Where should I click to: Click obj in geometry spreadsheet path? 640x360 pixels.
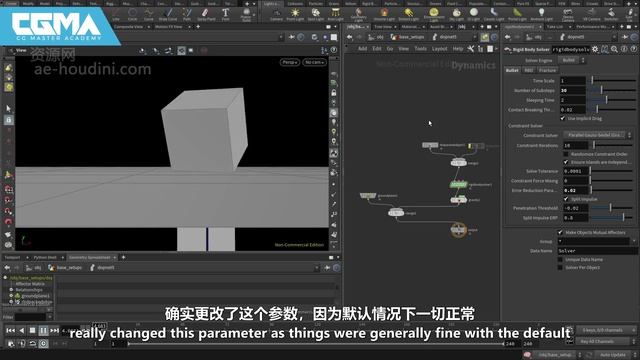(x=34, y=268)
